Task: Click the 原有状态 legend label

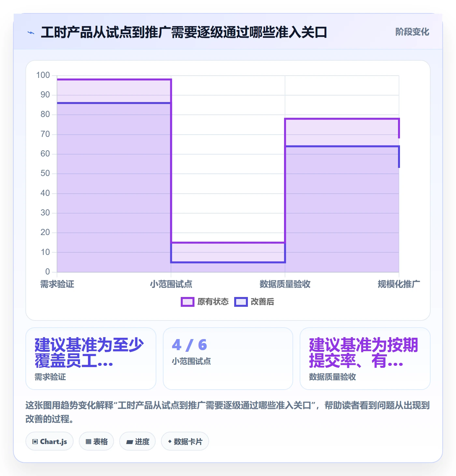Action: click(213, 302)
